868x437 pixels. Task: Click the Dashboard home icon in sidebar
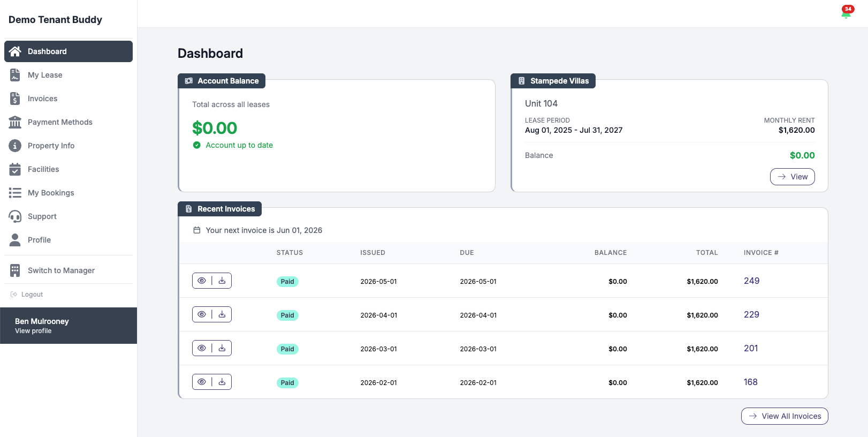(15, 51)
